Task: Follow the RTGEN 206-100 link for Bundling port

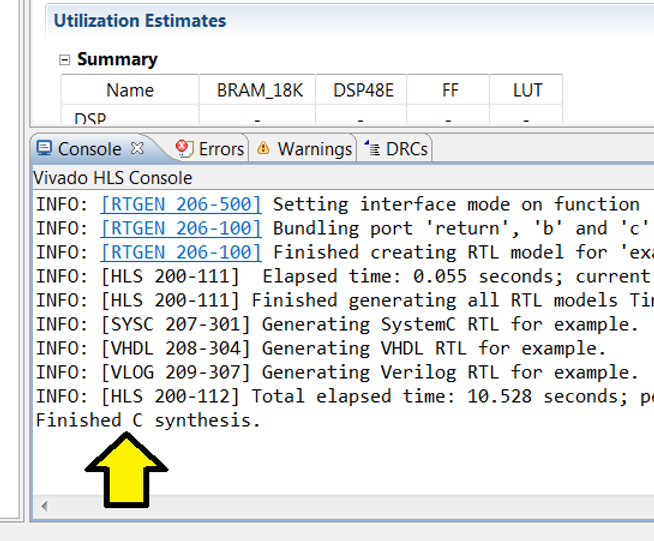Action: pos(181,228)
